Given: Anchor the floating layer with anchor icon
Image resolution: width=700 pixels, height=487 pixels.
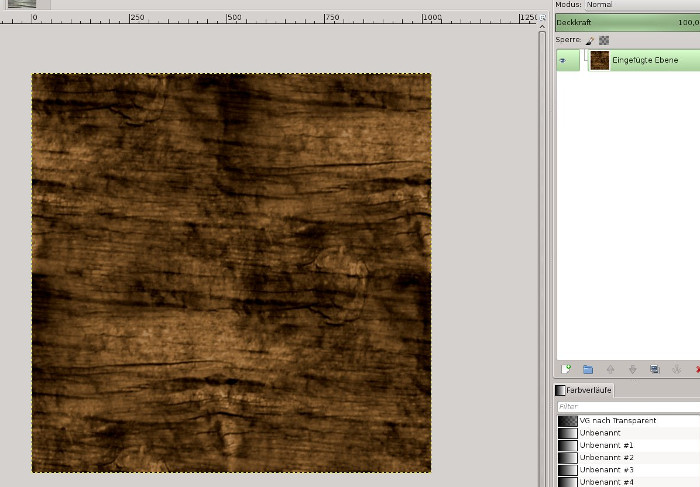Looking at the screenshot, I should pyautogui.click(x=676, y=369).
